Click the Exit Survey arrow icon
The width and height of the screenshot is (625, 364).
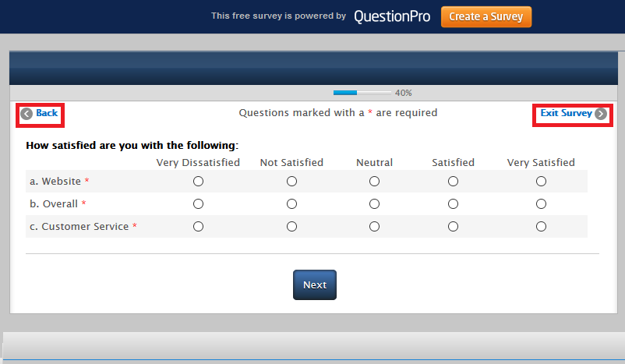600,114
